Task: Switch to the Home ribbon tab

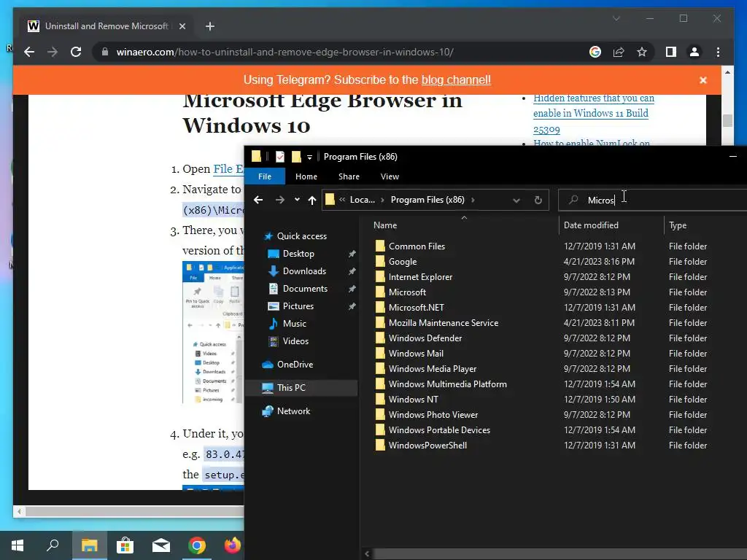Action: point(306,176)
